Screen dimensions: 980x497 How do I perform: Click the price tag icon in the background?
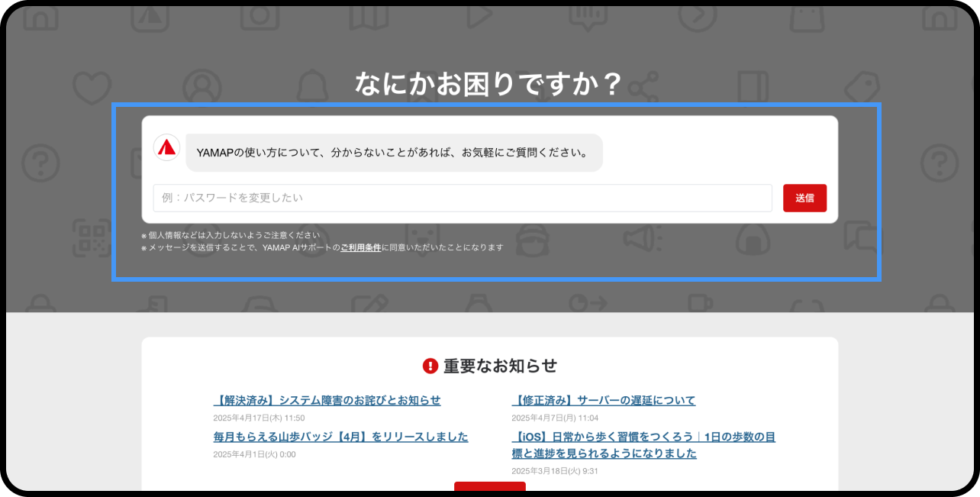tap(862, 82)
